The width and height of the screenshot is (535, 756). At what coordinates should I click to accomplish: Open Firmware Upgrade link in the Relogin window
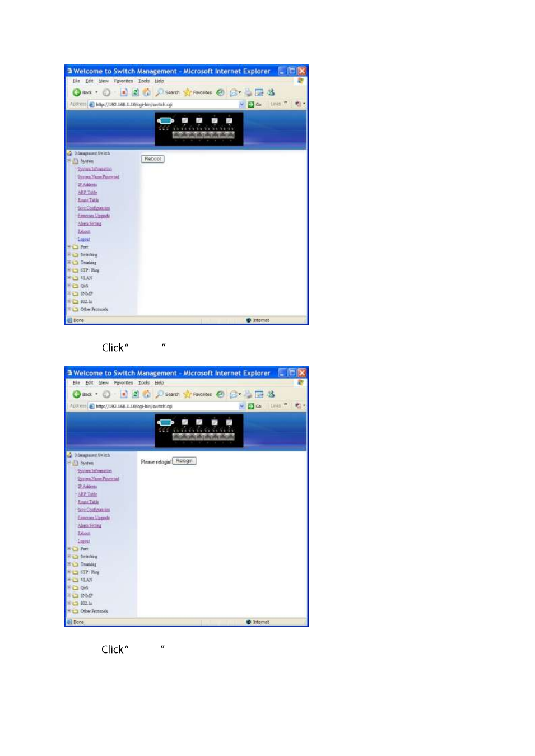[94, 518]
